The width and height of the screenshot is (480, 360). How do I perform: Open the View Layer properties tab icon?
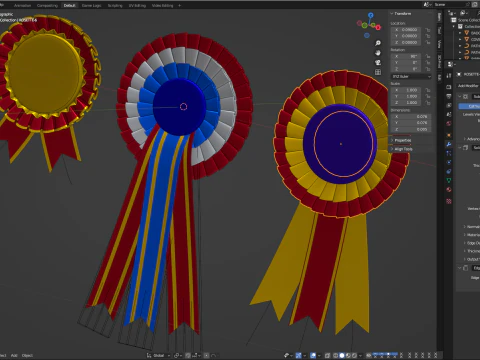tap(449, 105)
